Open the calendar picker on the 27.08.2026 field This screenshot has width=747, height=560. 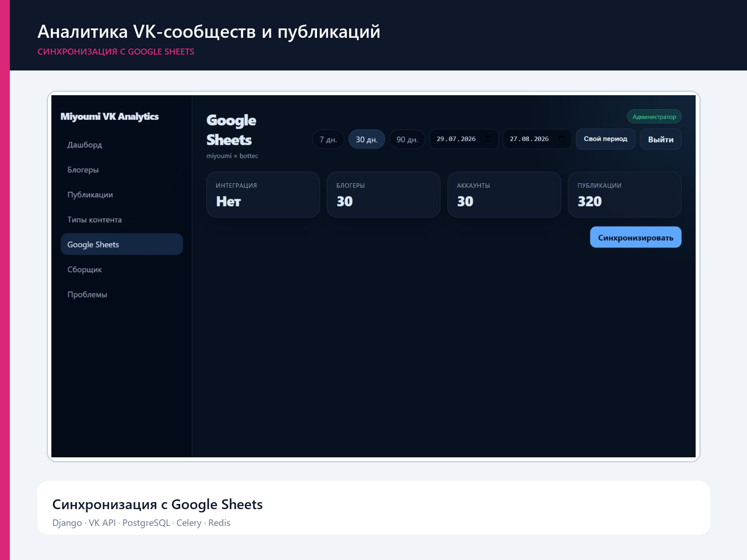tap(561, 139)
